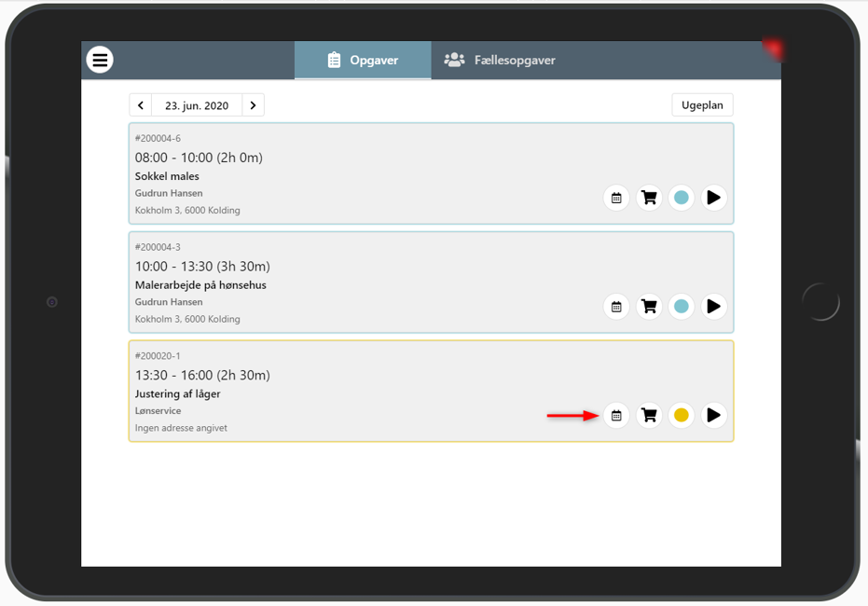
Task: Switch to the Opgaver tab
Action: pos(363,61)
